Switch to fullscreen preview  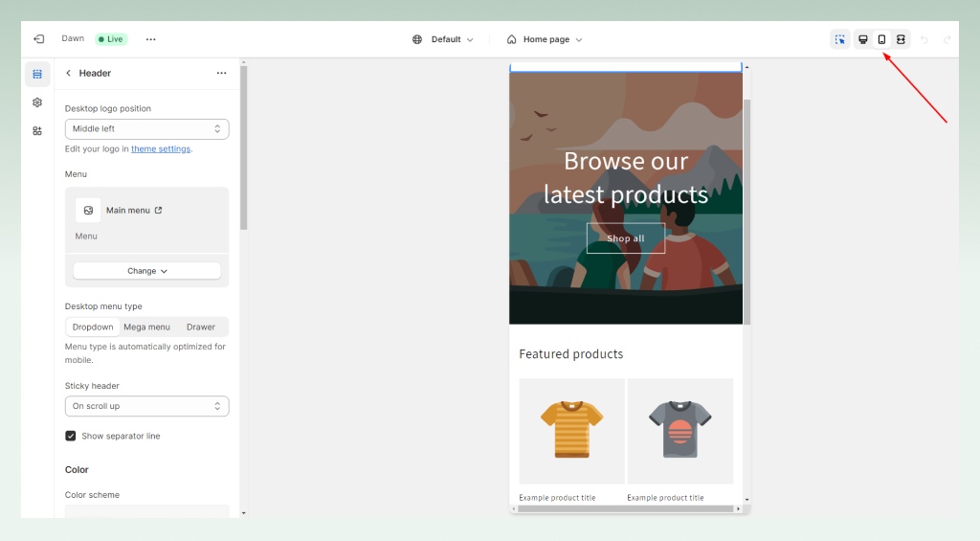(901, 39)
